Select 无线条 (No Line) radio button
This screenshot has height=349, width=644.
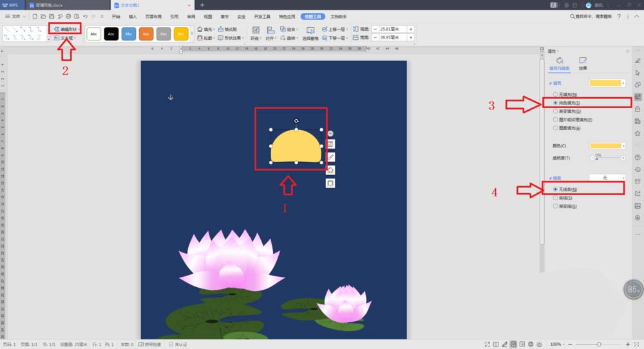555,189
